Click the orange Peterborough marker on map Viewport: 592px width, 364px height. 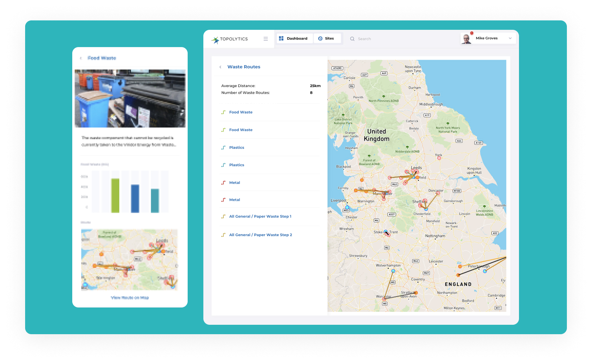pyautogui.click(x=460, y=267)
